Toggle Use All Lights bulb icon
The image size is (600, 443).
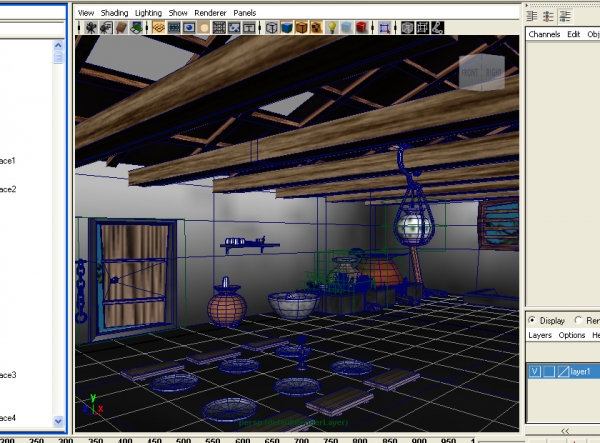pos(332,28)
